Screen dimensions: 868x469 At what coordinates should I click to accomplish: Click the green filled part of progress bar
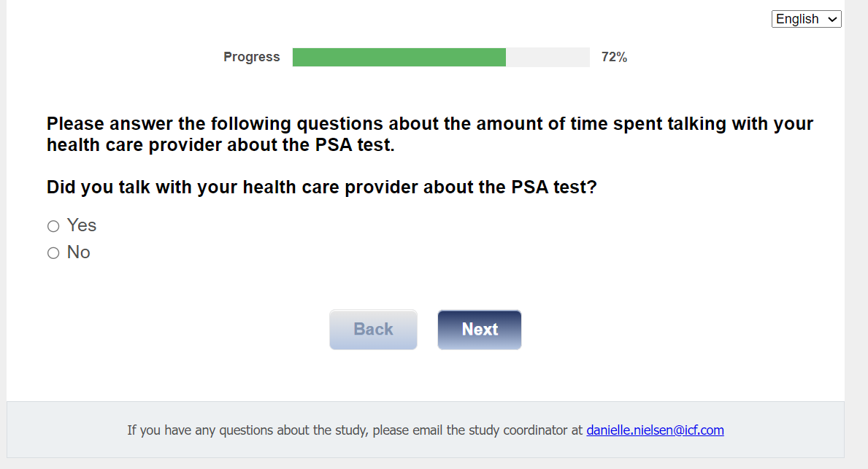click(x=399, y=58)
